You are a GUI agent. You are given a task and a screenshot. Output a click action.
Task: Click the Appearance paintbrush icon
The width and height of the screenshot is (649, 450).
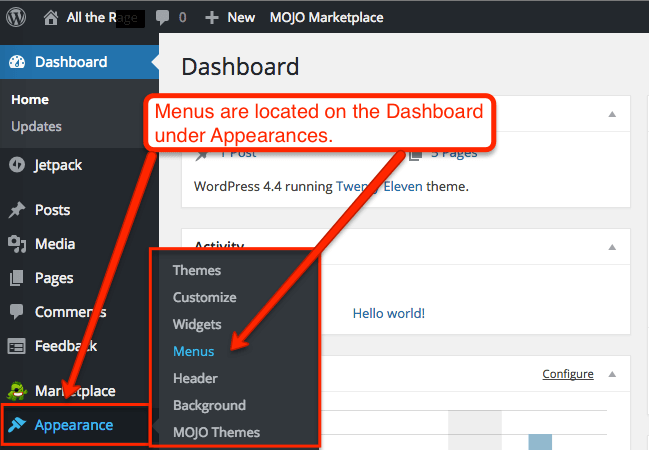tap(17, 425)
